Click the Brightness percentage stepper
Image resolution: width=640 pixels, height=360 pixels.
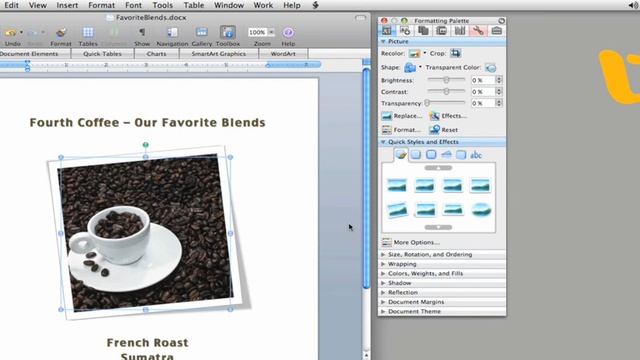(x=498, y=80)
